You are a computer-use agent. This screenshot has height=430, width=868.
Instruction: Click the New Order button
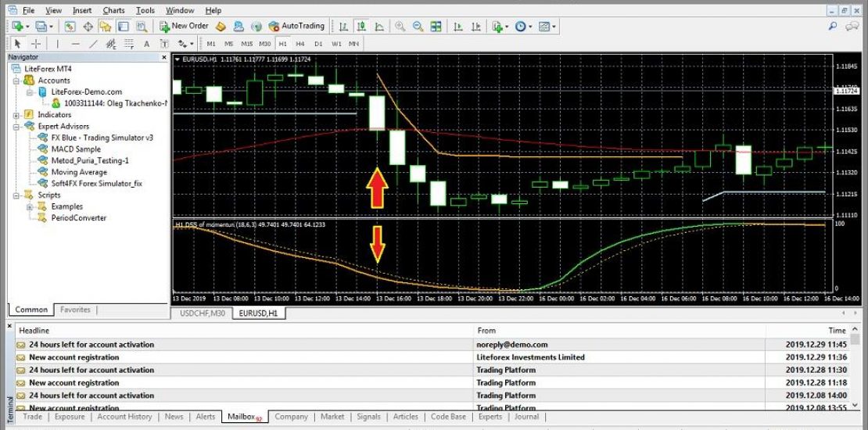click(x=184, y=26)
